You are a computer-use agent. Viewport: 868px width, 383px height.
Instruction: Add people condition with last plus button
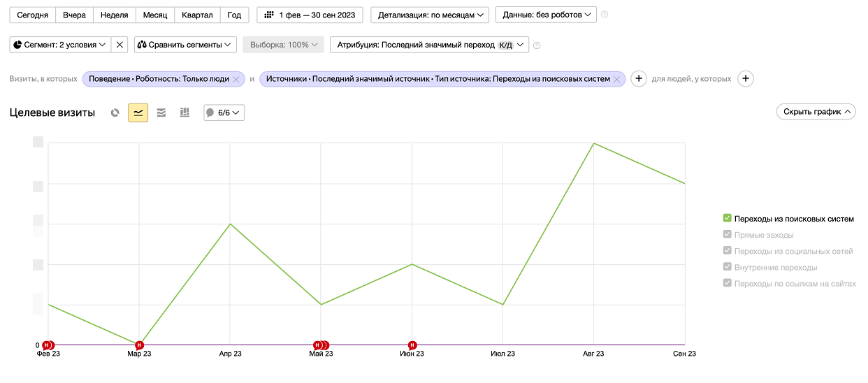[746, 79]
